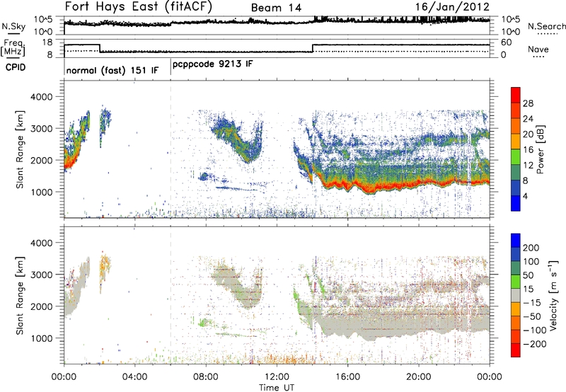This screenshot has height=392, width=566.
Task: Click the "16" tick on Power colorbar
Action: coord(528,150)
